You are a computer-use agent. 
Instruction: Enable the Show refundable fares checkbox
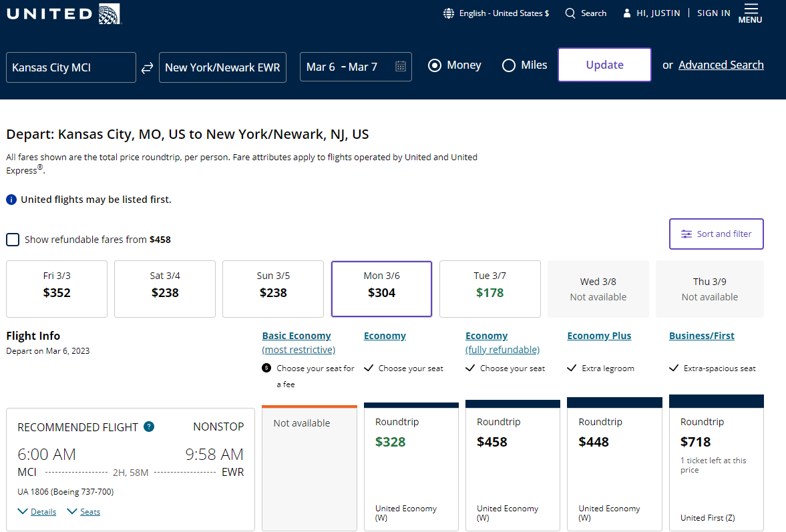click(x=12, y=239)
